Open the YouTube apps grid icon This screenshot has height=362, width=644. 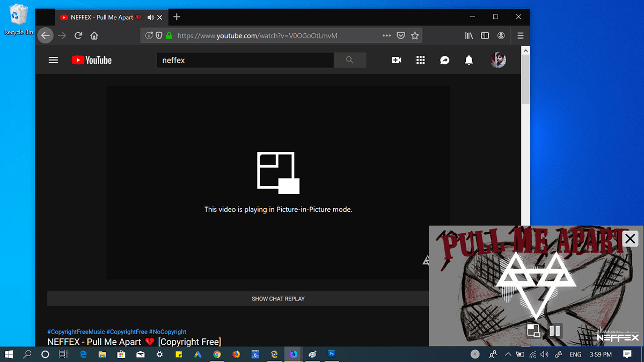(x=420, y=60)
